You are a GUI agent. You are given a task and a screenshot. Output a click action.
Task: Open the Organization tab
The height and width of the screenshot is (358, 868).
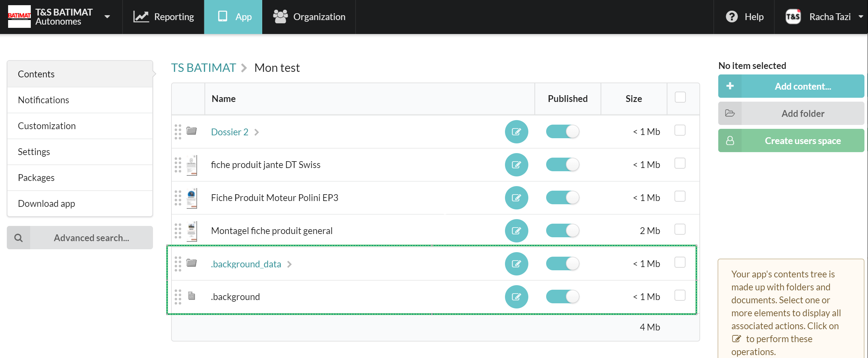tap(309, 17)
